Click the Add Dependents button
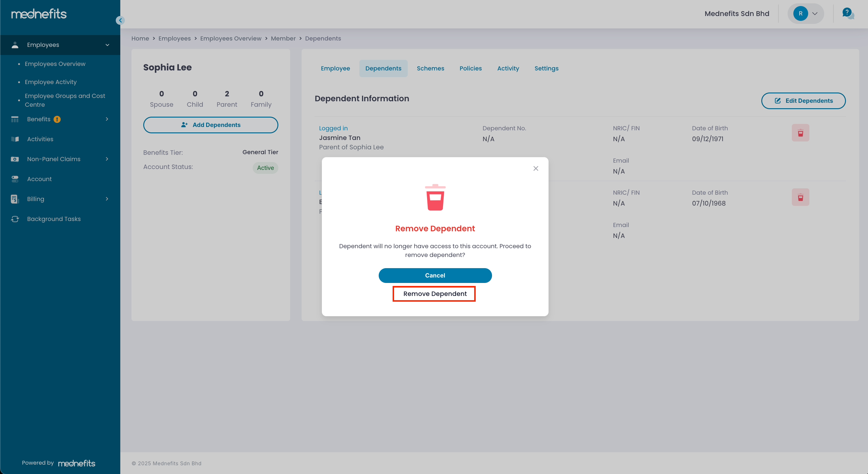 (x=211, y=125)
